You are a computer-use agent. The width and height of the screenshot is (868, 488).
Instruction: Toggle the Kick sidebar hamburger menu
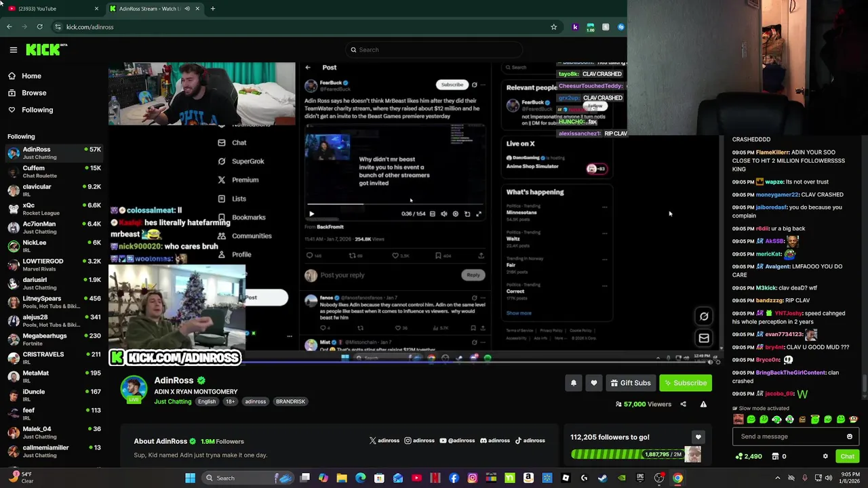[x=13, y=49]
